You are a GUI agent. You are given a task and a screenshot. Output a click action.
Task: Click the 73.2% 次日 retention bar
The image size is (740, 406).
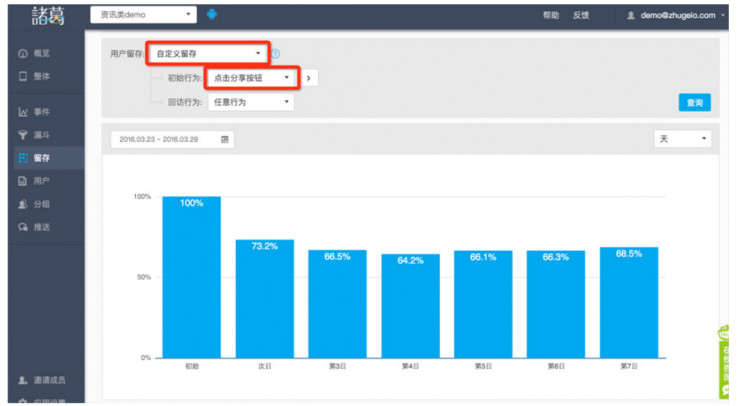[x=264, y=298]
